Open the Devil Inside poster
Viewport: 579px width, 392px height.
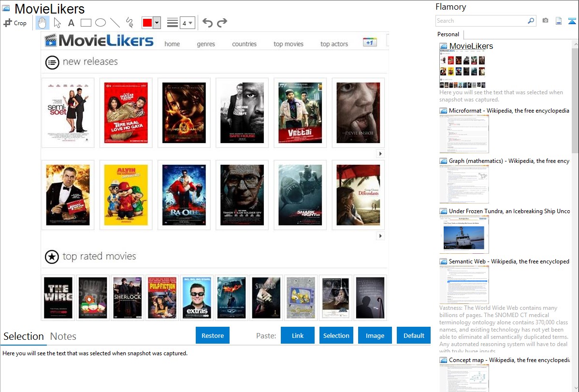358,113
